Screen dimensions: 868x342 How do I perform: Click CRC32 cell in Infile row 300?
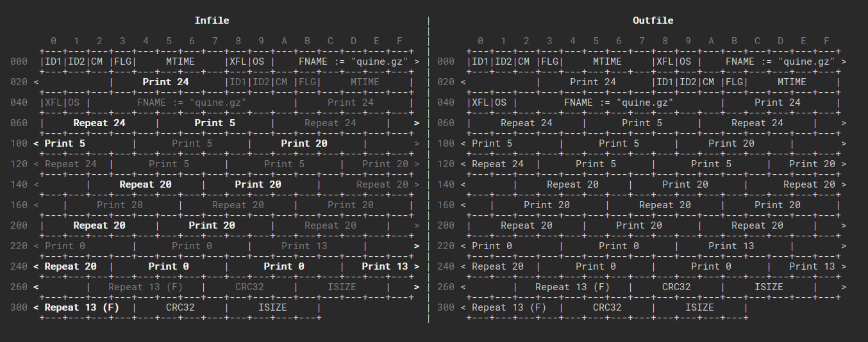(180, 307)
